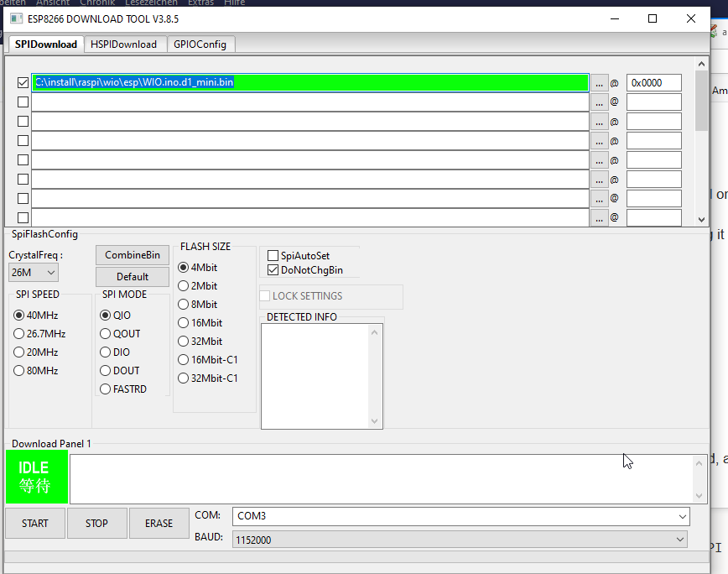Screen dimensions: 728x574
Task: Uncheck the DoNotChgBin option
Action: [272, 270]
